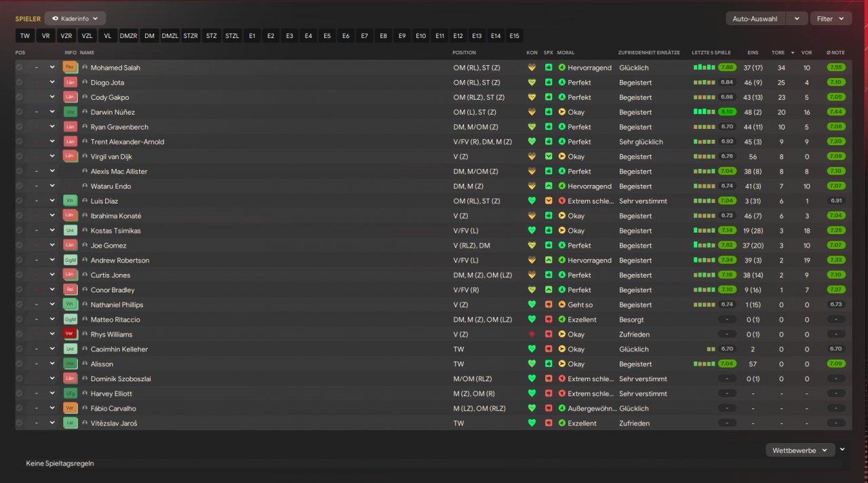Click Wataru Endo's match sharpness icon

pyautogui.click(x=548, y=186)
